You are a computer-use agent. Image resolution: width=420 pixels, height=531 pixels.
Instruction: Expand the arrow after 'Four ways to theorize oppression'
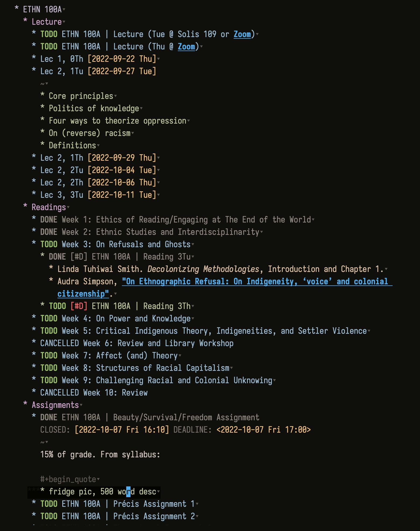(x=189, y=121)
